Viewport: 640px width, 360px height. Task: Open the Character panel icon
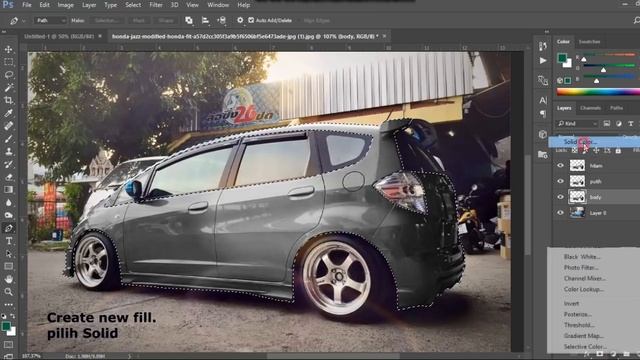[x=542, y=100]
